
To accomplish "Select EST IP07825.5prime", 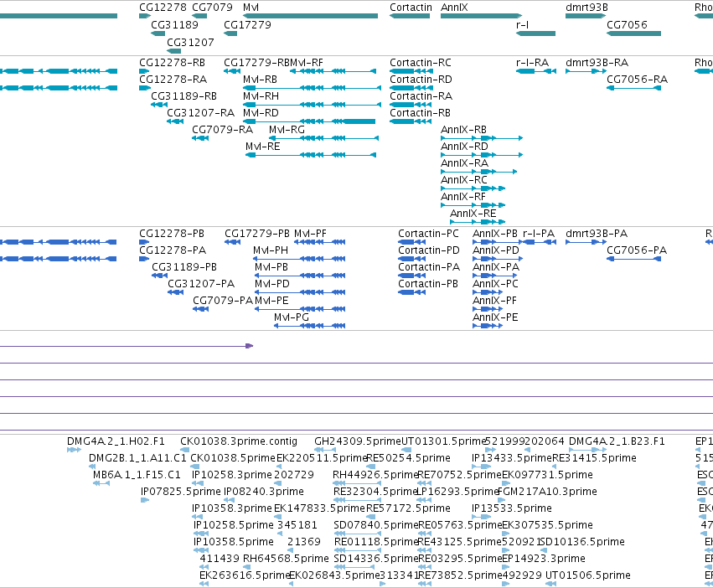I will pos(145,500).
